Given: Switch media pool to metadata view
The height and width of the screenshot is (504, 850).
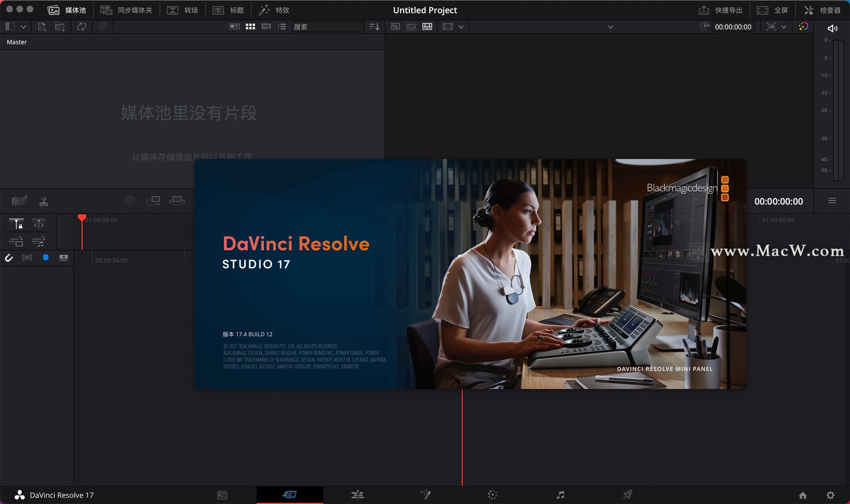Looking at the screenshot, I should point(235,27).
